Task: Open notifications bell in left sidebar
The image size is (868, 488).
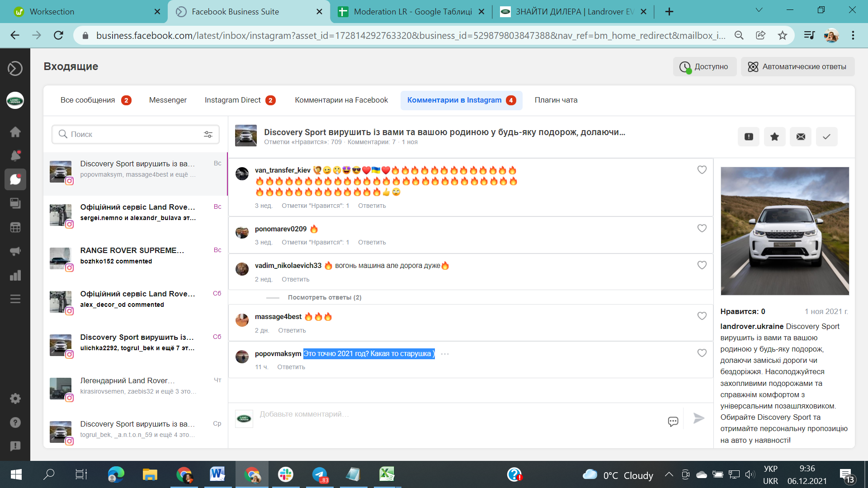Action: pyautogui.click(x=15, y=155)
